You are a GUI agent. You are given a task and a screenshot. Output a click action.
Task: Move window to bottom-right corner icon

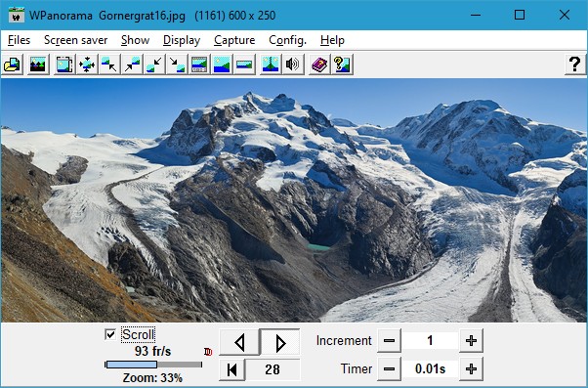click(x=177, y=65)
